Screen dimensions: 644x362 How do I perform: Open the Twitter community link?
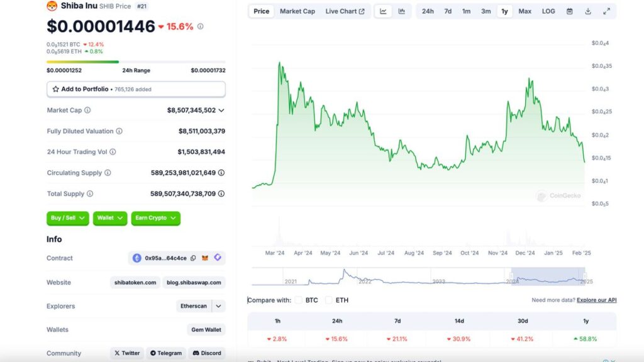127,353
